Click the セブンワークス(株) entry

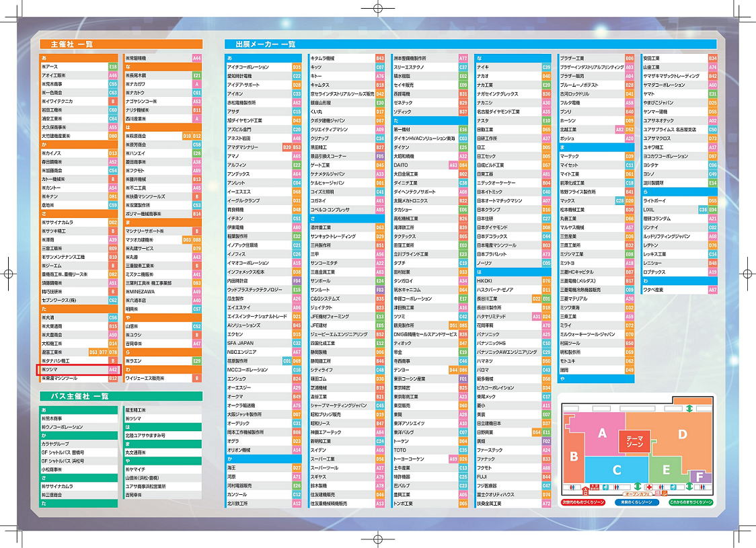79,301
